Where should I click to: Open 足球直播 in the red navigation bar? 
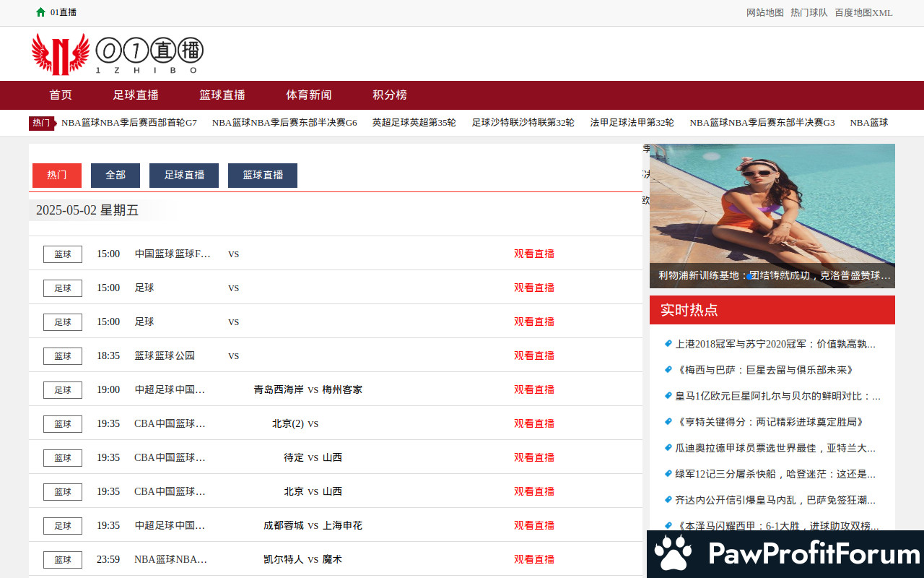(136, 95)
